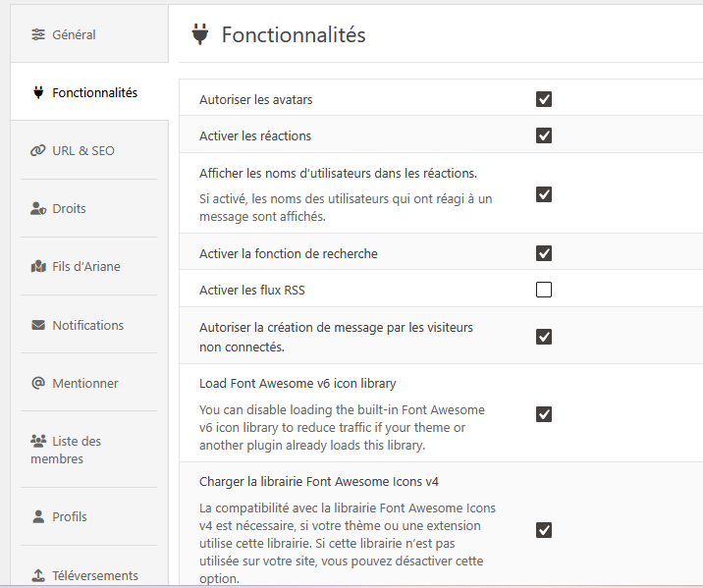This screenshot has width=703, height=588.
Task: Click the chain link icon for URL & SEO
Action: pyautogui.click(x=38, y=150)
